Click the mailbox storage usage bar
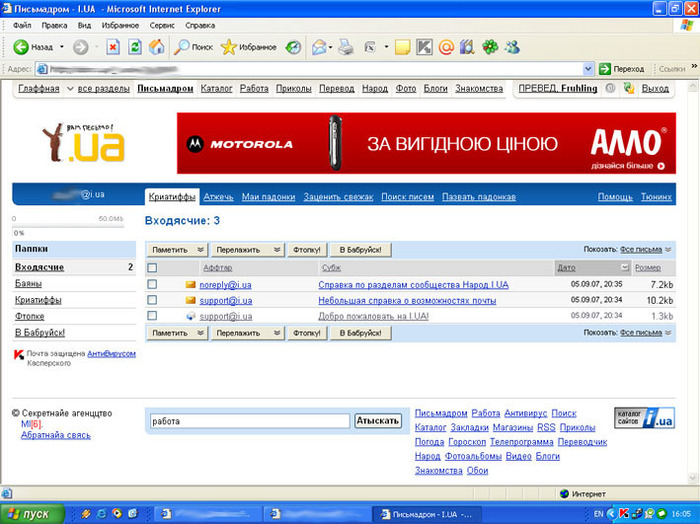 click(x=68, y=226)
